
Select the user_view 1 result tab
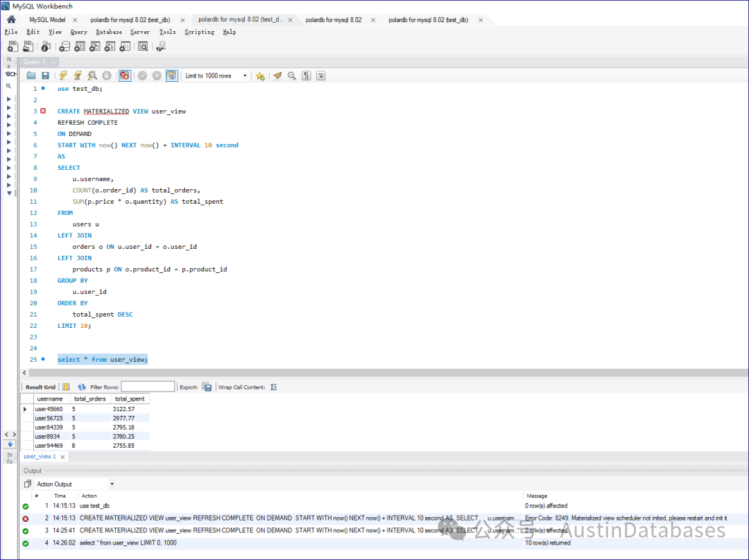40,457
